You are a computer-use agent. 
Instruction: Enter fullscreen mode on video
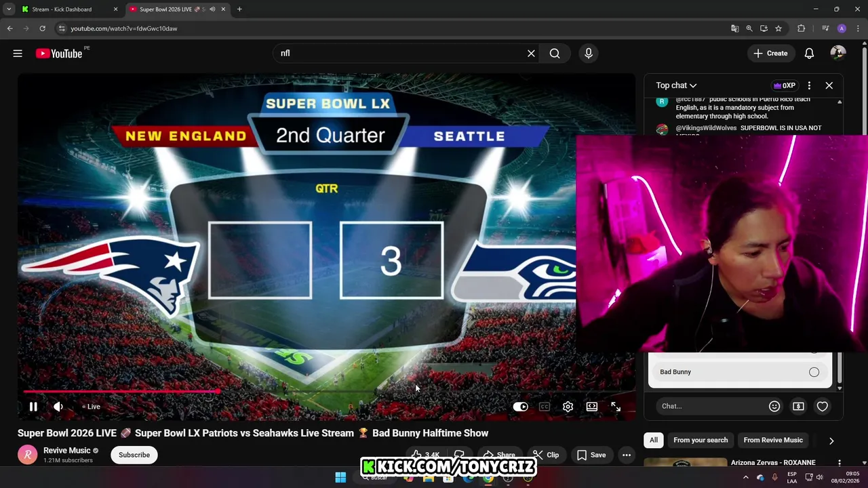[616, 407]
